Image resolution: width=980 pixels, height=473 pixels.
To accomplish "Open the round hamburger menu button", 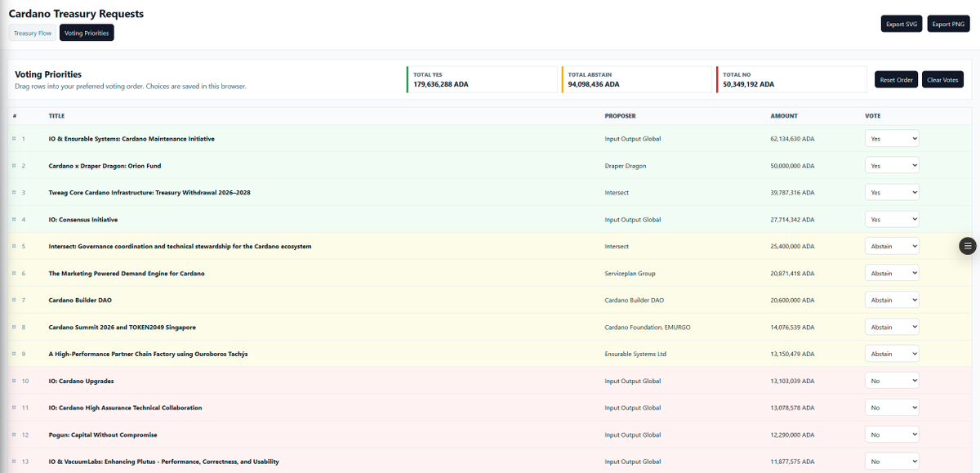I will pos(968,246).
